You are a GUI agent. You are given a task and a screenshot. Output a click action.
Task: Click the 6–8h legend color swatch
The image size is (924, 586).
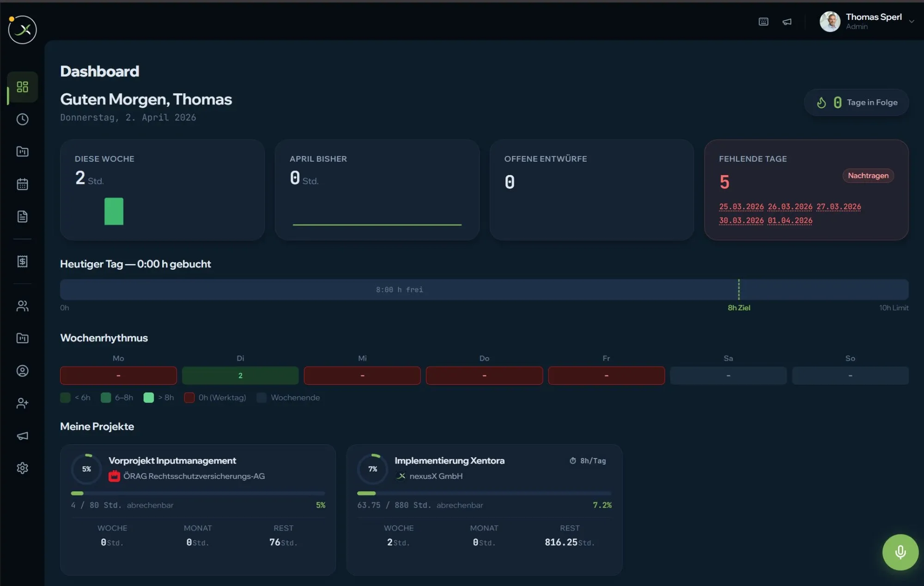point(106,398)
